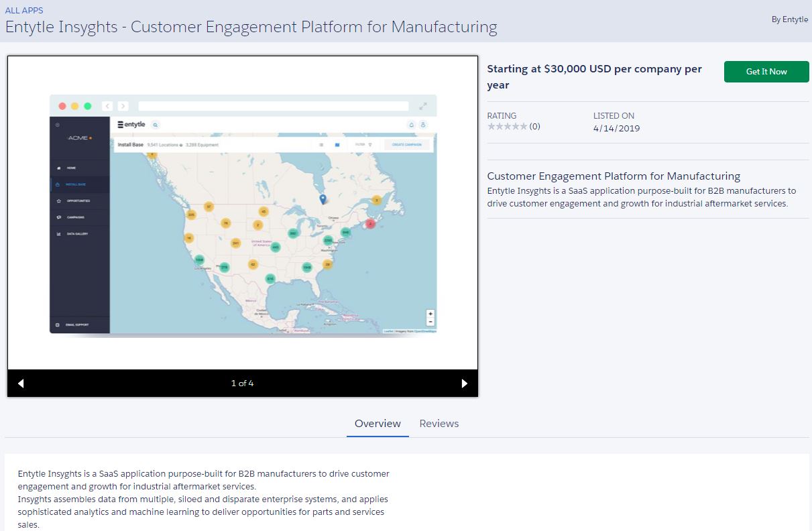Click the "Customer Engagement Platform for Manufacturing" subheading
812x531 pixels.
614,176
